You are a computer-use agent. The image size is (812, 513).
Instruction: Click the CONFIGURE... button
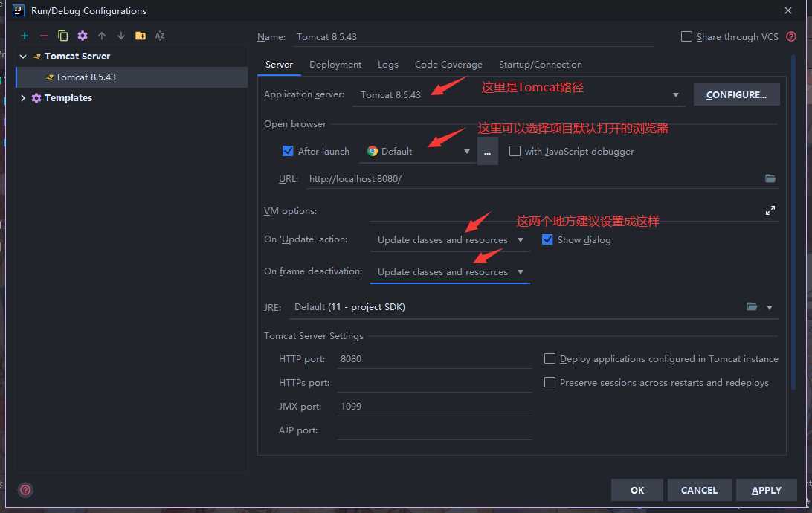(x=736, y=94)
